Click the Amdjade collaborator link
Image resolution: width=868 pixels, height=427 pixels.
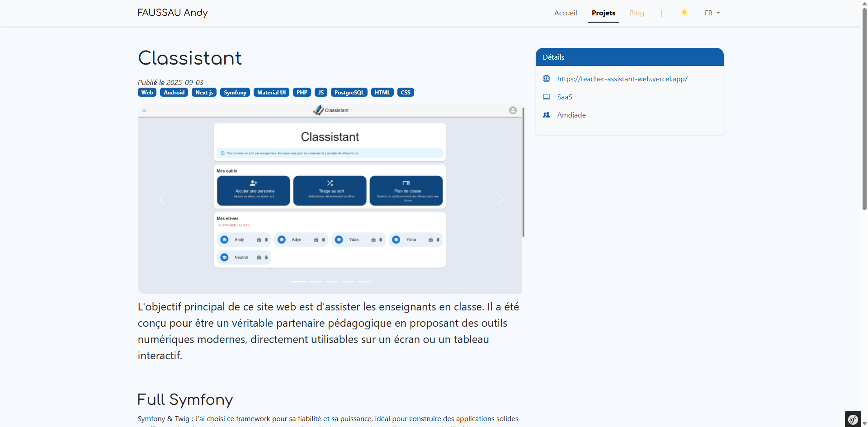click(571, 115)
